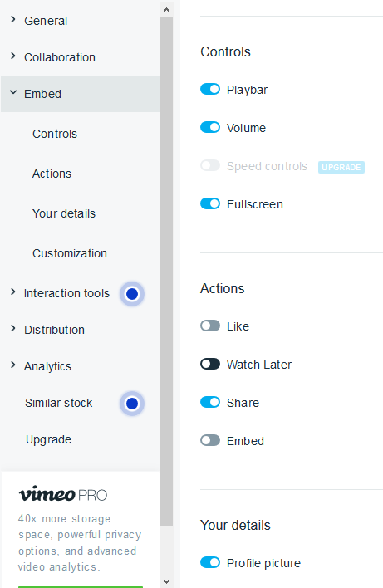This screenshot has width=383, height=588.
Task: Click the blue dot beside Similar stock
Action: pyautogui.click(x=131, y=404)
